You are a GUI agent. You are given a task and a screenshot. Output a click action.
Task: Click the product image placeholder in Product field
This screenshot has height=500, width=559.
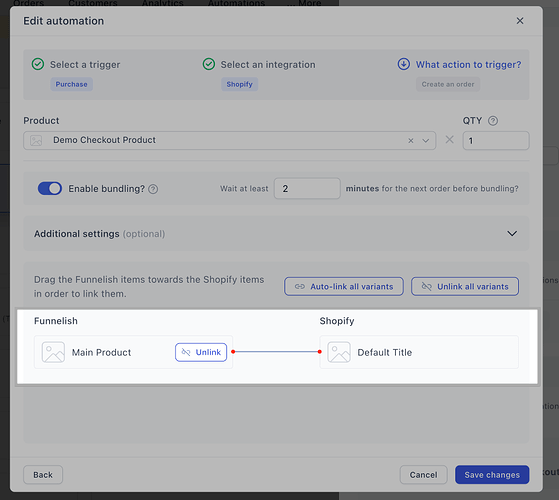point(36,140)
